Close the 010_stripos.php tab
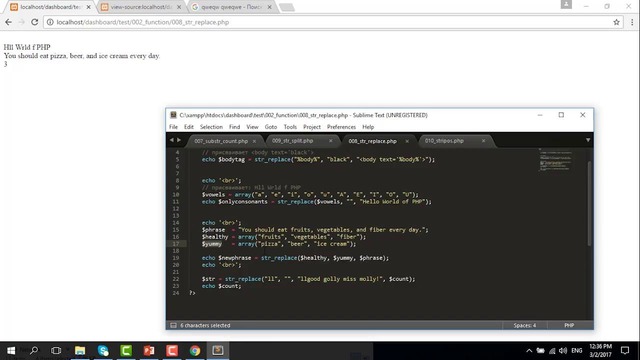Viewport: 640px width, 360px height. [483, 141]
